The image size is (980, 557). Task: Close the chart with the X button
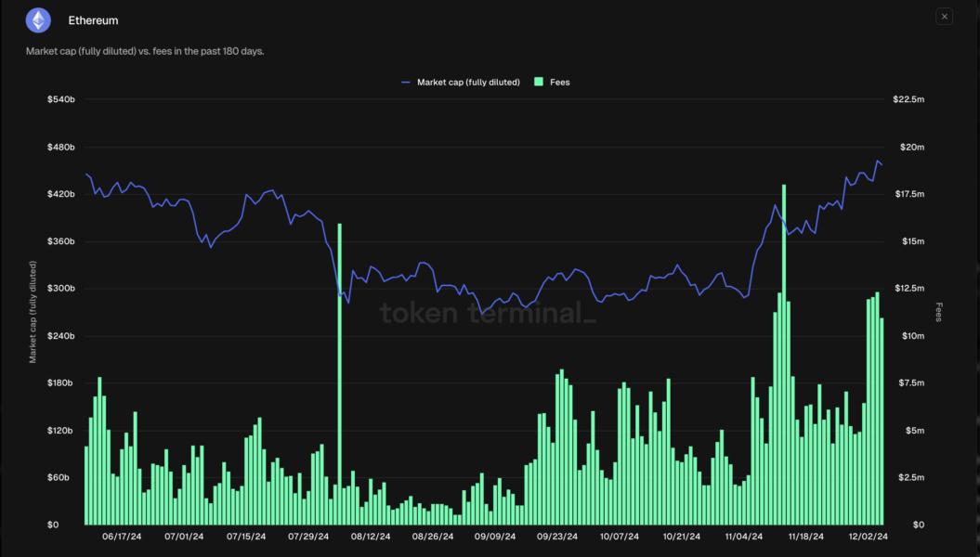click(x=944, y=17)
